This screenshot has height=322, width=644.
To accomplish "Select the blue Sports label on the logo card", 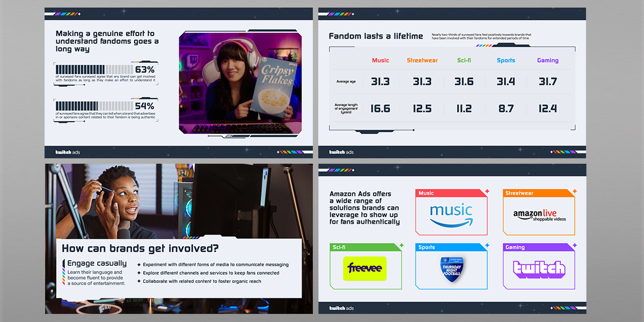I will pos(427,247).
